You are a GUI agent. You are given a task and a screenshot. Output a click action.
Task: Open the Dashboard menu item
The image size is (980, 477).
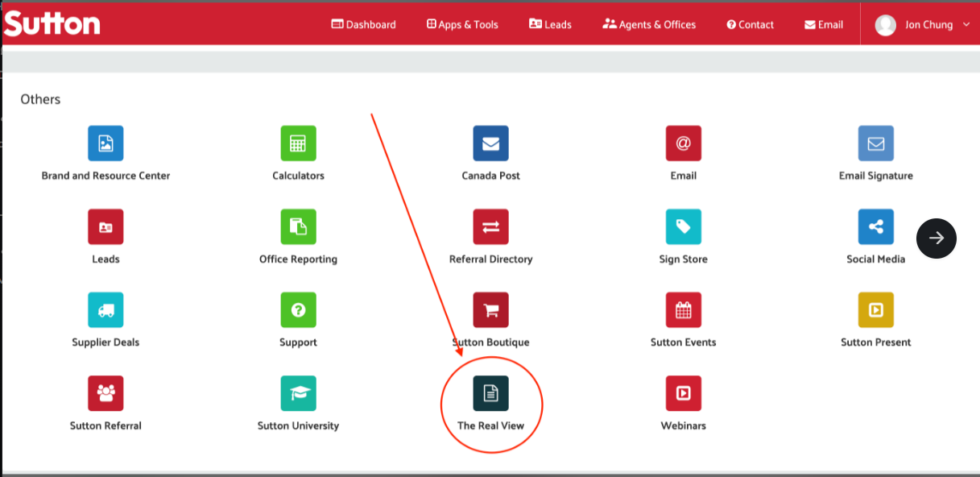pyautogui.click(x=364, y=25)
